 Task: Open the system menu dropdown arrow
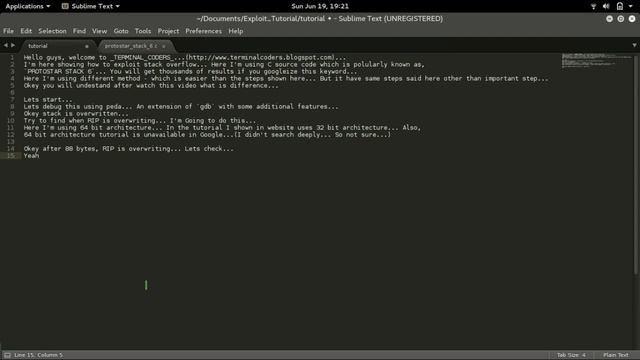click(631, 6)
